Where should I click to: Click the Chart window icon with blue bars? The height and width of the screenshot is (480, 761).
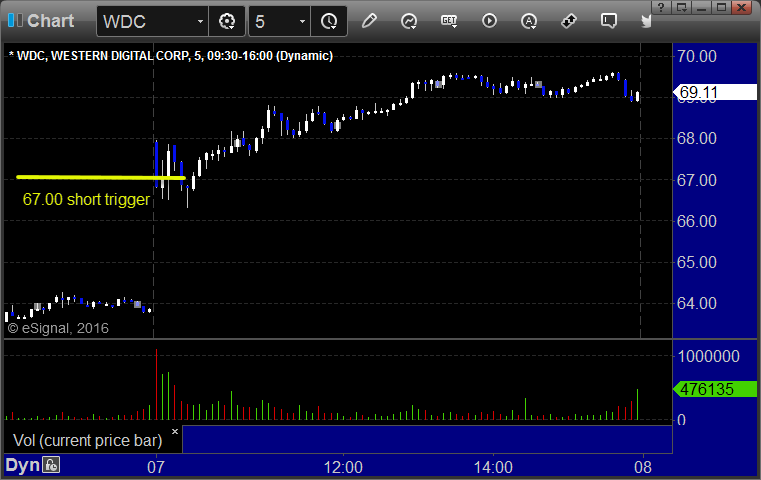pyautogui.click(x=15, y=20)
